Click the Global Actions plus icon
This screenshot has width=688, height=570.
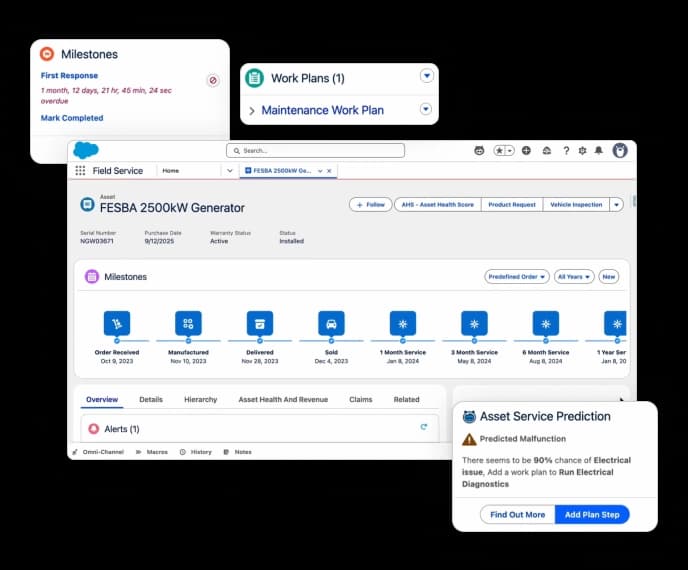pyautogui.click(x=526, y=151)
